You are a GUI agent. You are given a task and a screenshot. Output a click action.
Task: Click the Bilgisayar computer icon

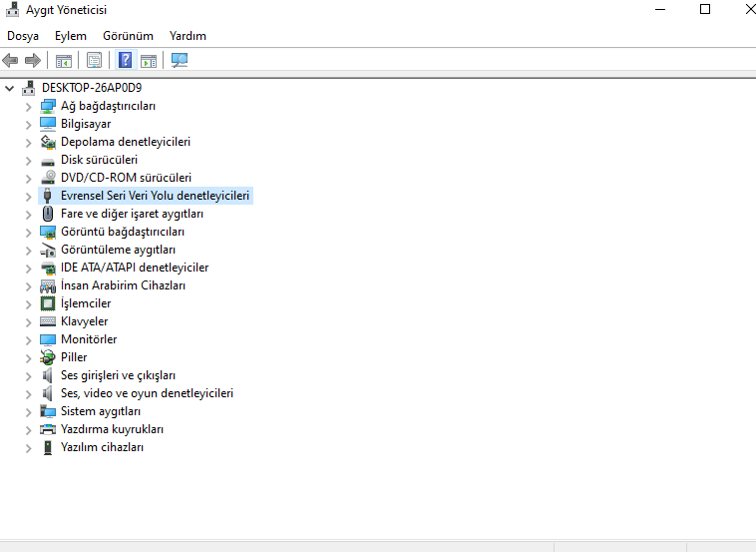pyautogui.click(x=48, y=124)
